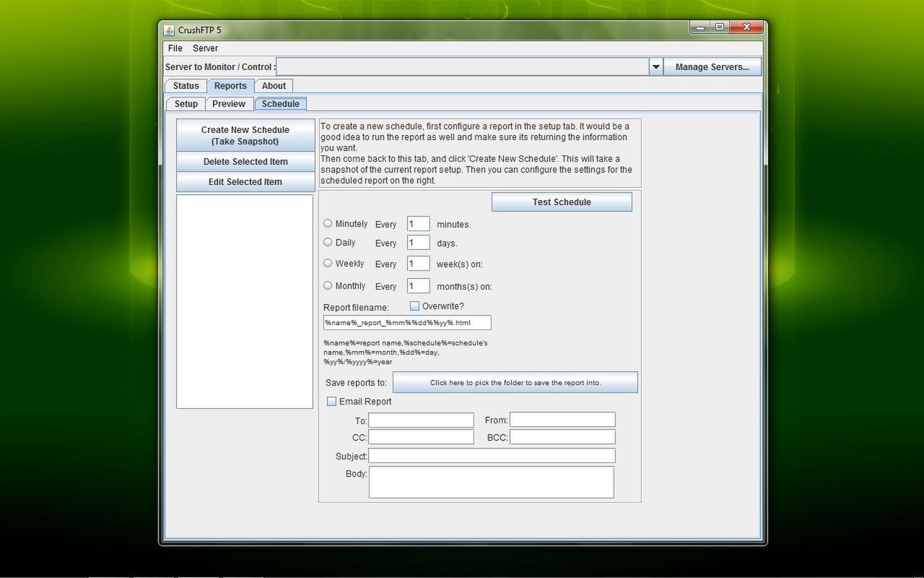Click the 'Save reports to:' label
The width and height of the screenshot is (924, 578).
click(356, 383)
